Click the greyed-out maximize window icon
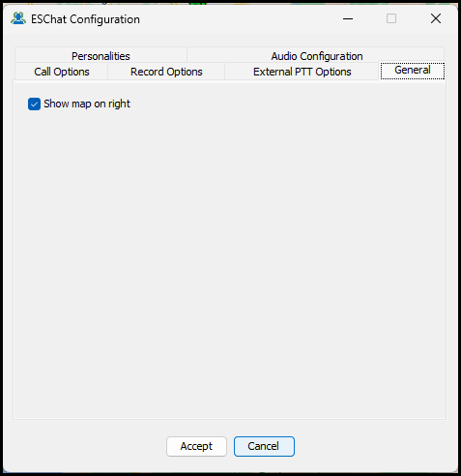 [x=391, y=18]
